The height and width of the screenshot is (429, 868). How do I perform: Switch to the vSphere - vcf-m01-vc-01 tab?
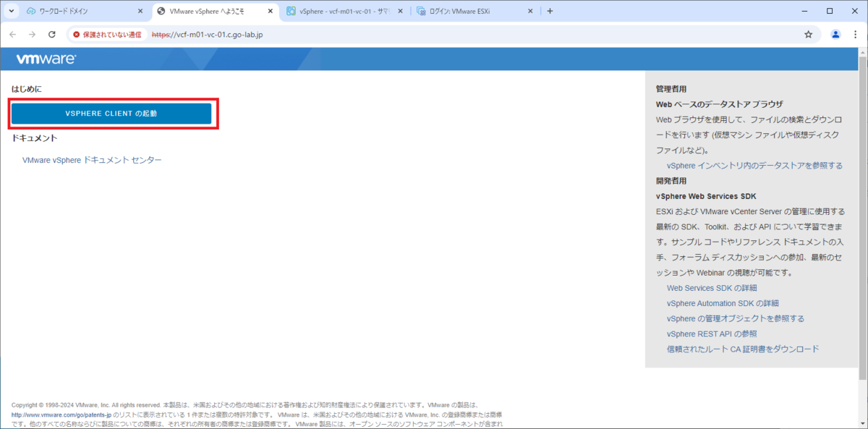click(346, 12)
